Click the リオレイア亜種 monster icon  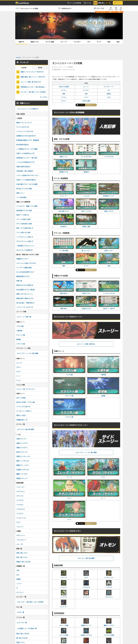[64, 621]
